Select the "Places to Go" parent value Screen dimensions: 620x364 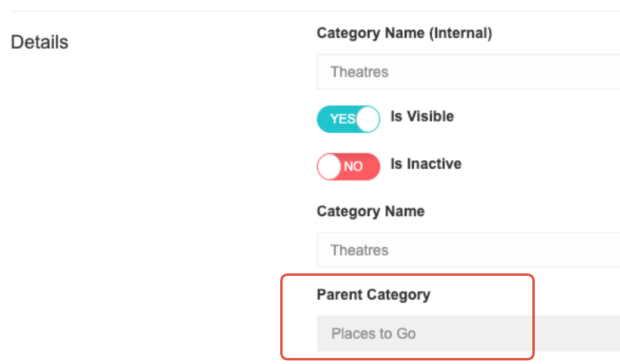pyautogui.click(x=374, y=334)
